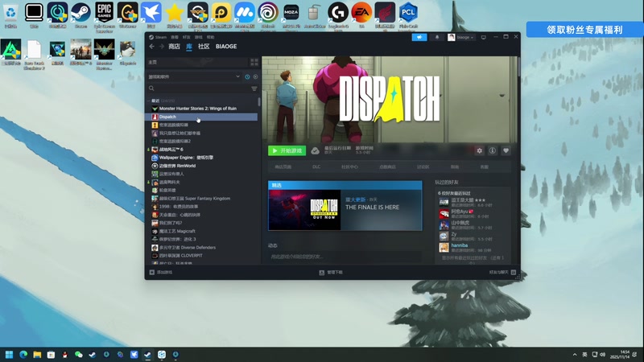This screenshot has height=362, width=644.
Task: Open the Windows Start menu
Action: pos(9,354)
